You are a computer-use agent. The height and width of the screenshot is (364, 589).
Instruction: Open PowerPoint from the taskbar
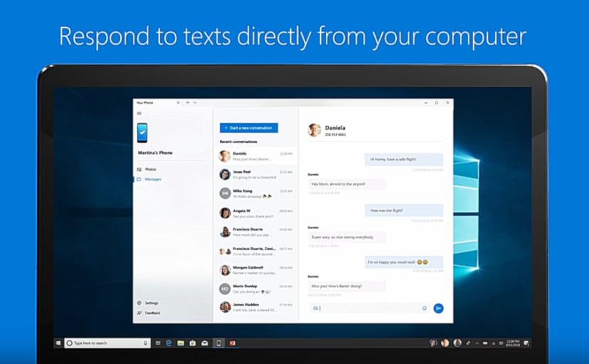coord(233,343)
